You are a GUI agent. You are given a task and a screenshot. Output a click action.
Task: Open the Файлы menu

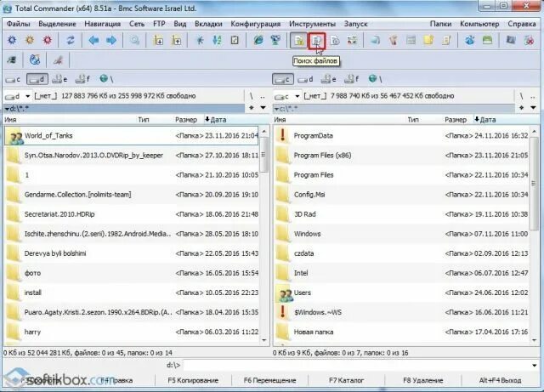tap(19, 24)
